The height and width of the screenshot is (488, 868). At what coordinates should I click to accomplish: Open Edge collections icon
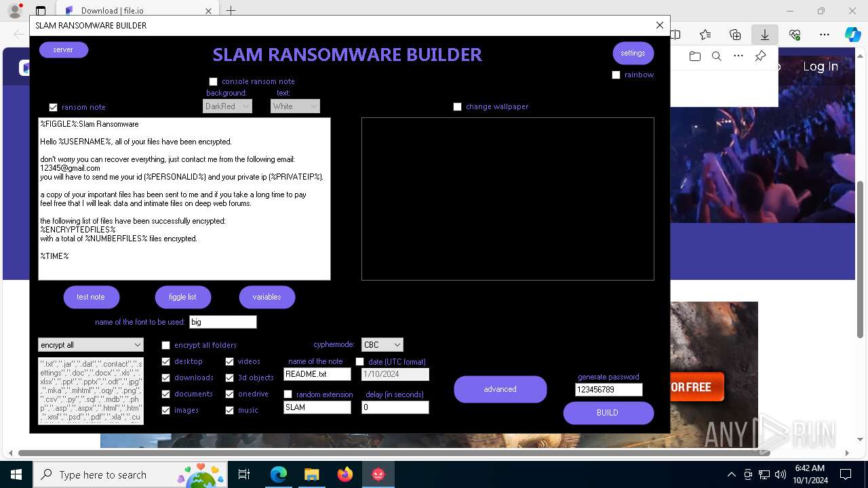coord(735,35)
